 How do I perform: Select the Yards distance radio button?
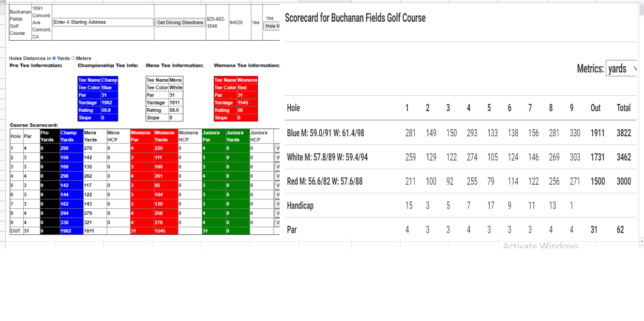[x=54, y=58]
